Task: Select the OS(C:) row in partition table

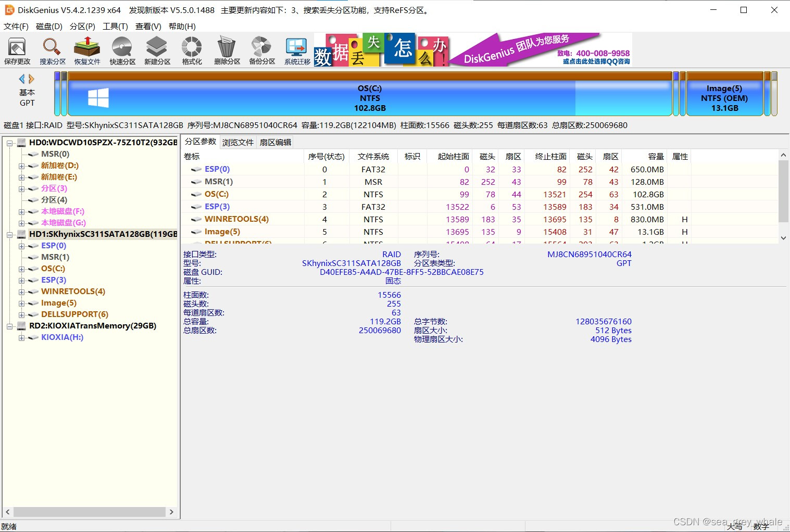Action: [436, 194]
